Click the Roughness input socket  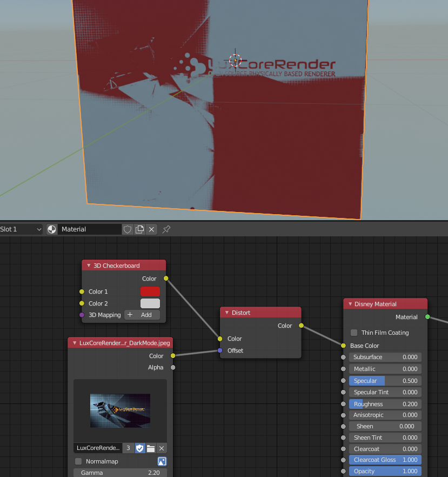[344, 404]
